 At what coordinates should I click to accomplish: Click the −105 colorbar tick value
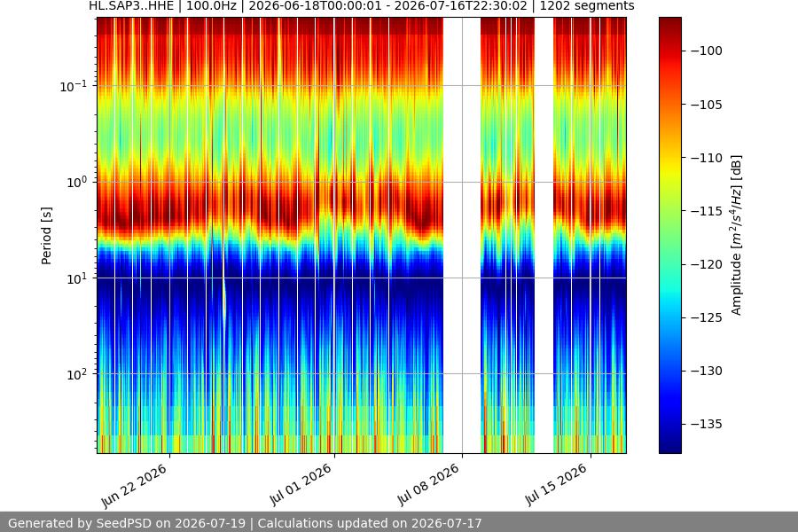coord(707,105)
